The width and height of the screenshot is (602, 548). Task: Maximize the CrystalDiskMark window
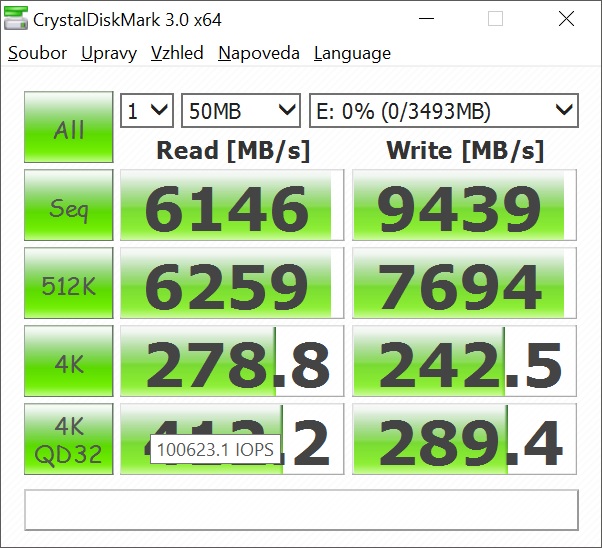(495, 18)
